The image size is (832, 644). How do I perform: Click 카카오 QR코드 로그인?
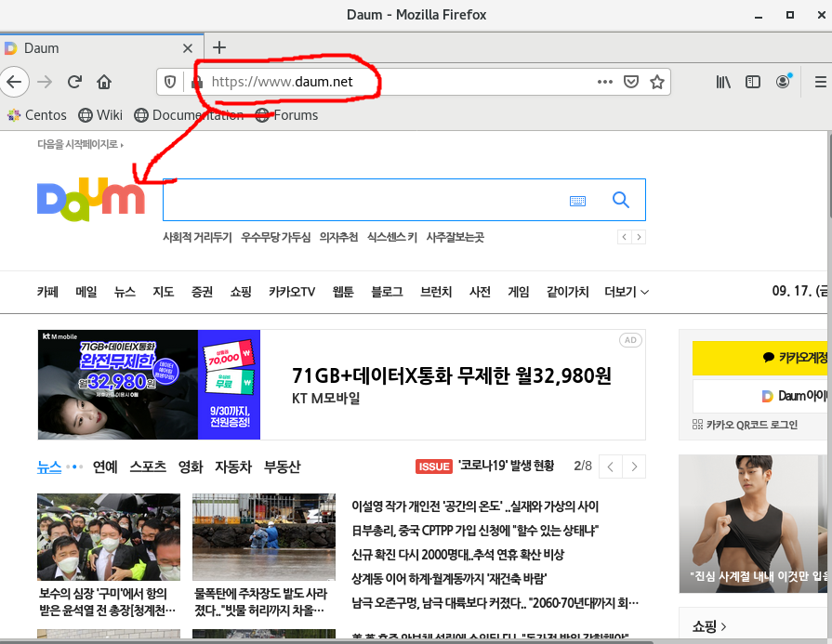(746, 425)
